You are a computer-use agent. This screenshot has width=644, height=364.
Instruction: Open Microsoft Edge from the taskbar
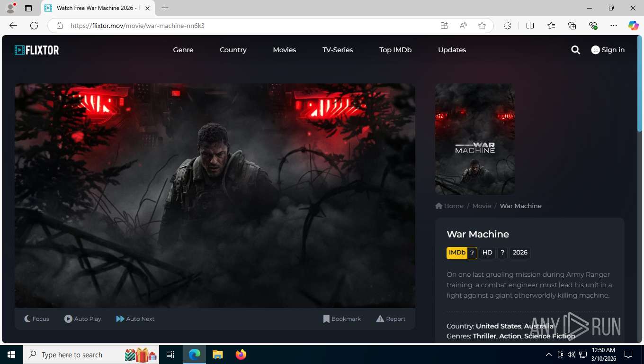pos(195,355)
